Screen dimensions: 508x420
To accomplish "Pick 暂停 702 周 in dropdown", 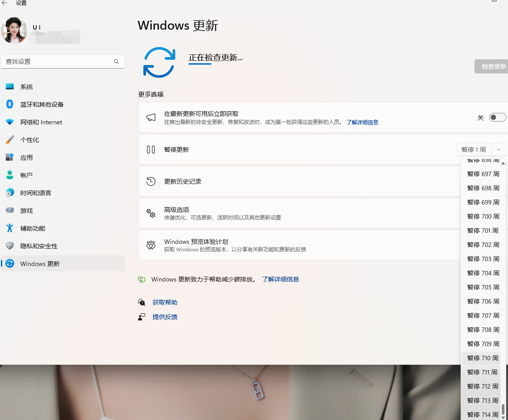I will pos(483,245).
